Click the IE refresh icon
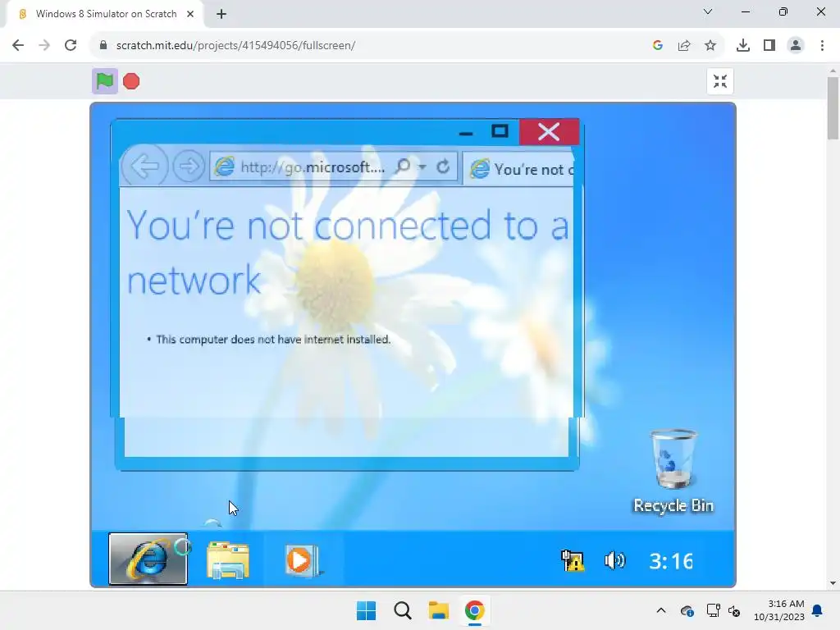The image size is (840, 630). pyautogui.click(x=443, y=167)
